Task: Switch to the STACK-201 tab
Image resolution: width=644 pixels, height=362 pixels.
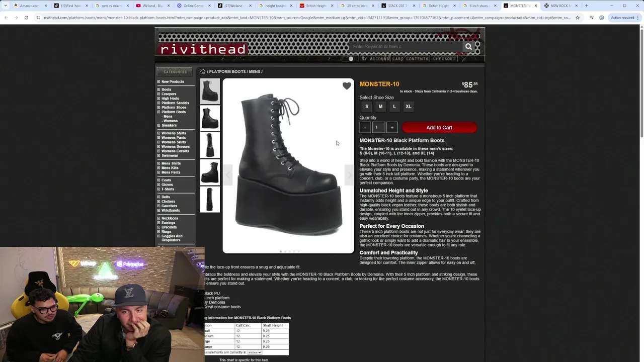Action: 397,6
